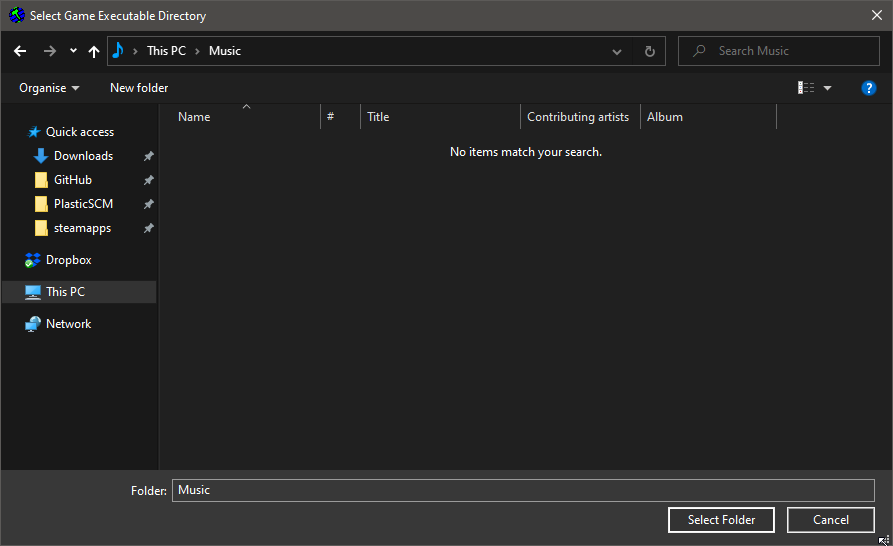This screenshot has height=546, width=893.
Task: Confirm with the Select Folder button
Action: pos(721,520)
